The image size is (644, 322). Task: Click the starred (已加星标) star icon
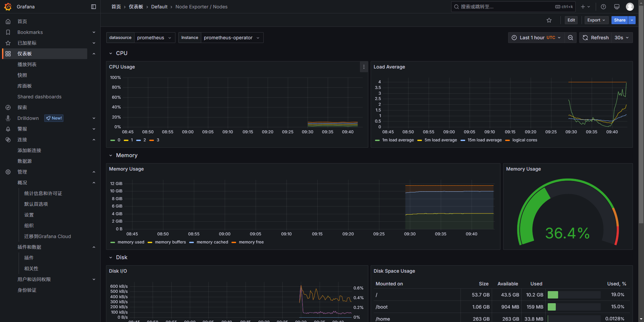click(8, 43)
